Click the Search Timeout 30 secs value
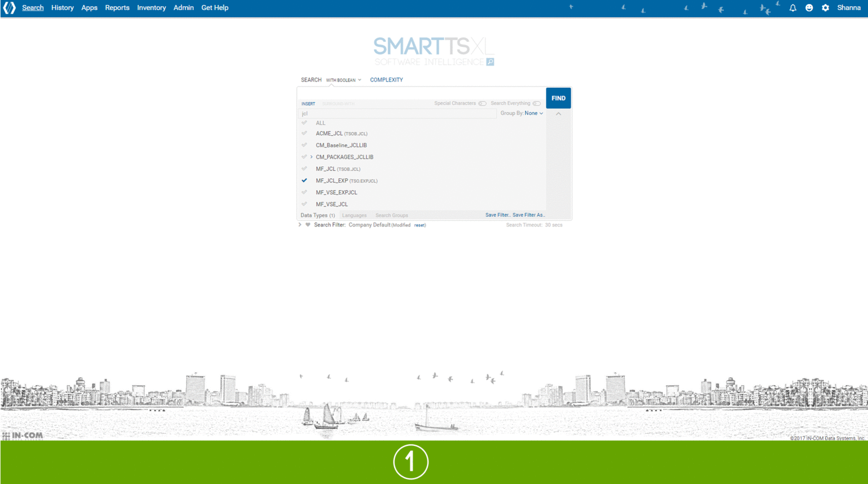Viewport: 868px width, 484px height. tap(554, 225)
